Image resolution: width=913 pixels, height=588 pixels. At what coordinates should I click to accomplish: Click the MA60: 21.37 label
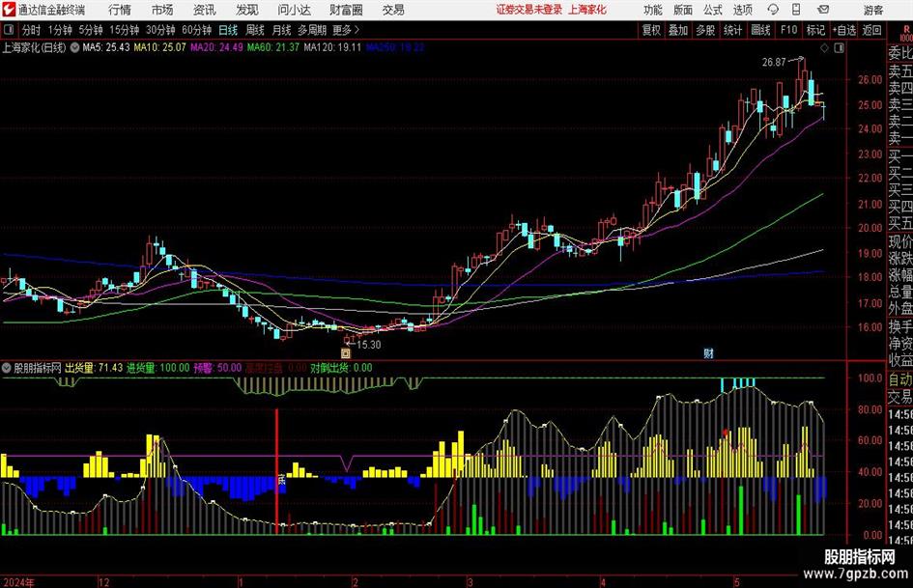[x=273, y=47]
